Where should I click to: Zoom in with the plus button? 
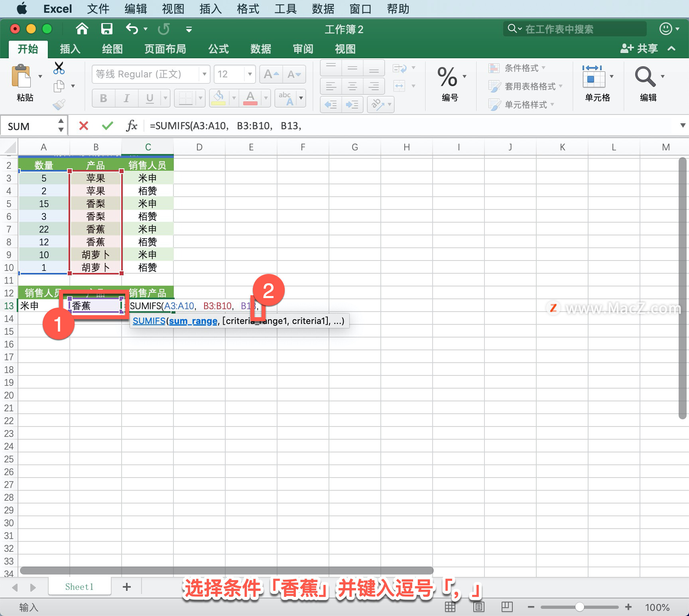click(x=628, y=607)
